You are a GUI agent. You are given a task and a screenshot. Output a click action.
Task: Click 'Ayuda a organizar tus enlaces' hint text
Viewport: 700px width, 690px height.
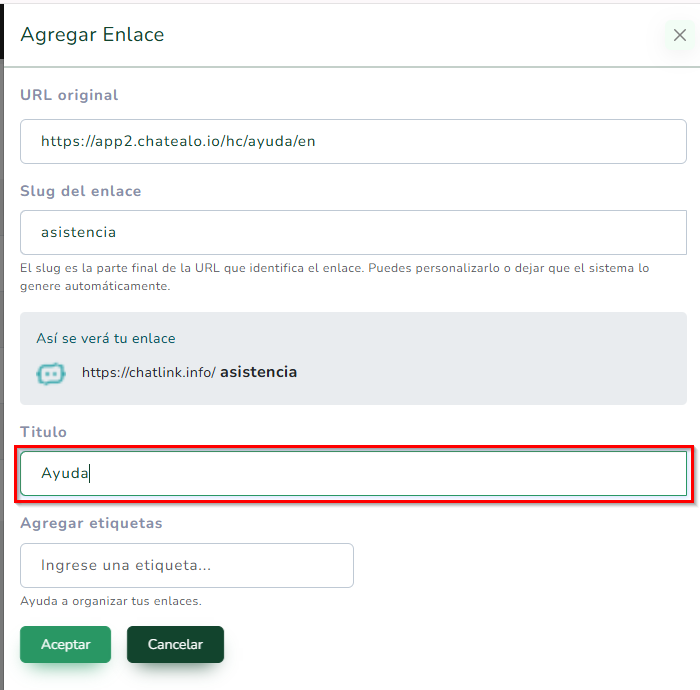111,601
